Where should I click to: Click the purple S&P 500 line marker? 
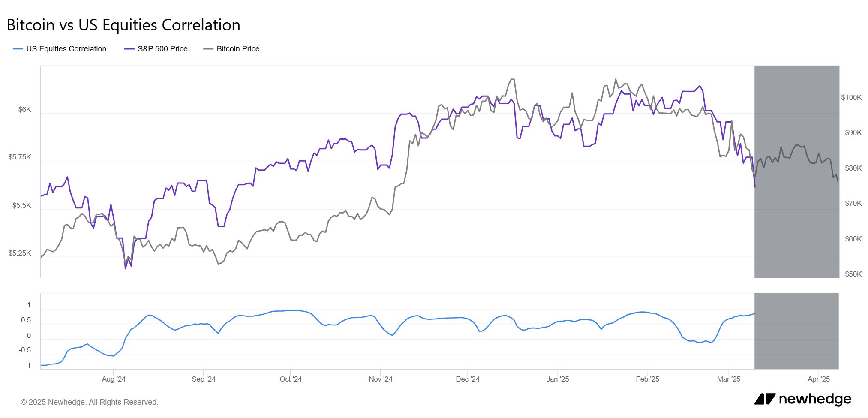pos(129,49)
